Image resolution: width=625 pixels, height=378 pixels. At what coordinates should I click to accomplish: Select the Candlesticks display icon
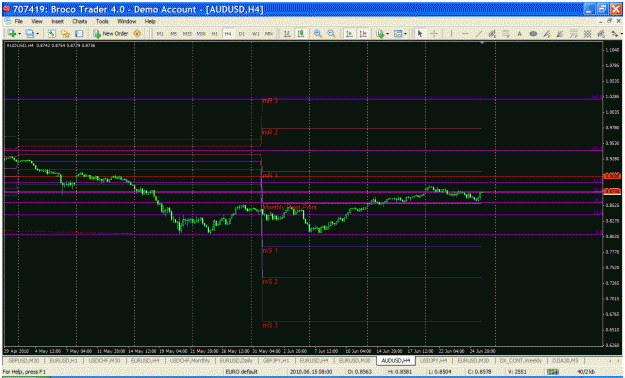(301, 34)
